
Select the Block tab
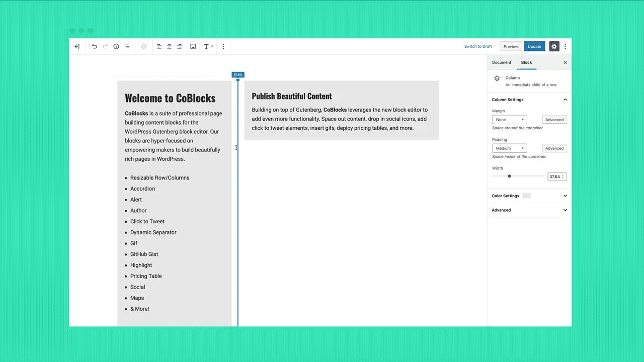coord(526,62)
